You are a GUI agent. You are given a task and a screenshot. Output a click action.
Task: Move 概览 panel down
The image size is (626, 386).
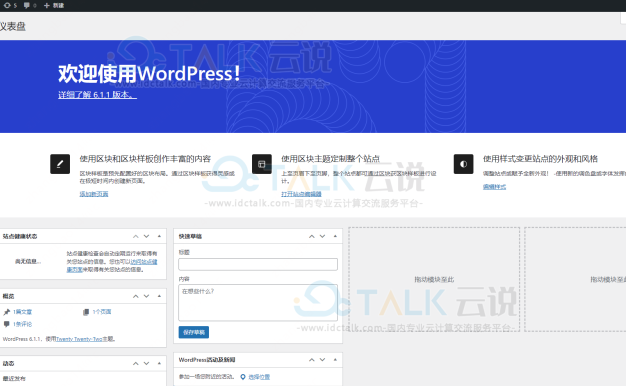(x=147, y=296)
